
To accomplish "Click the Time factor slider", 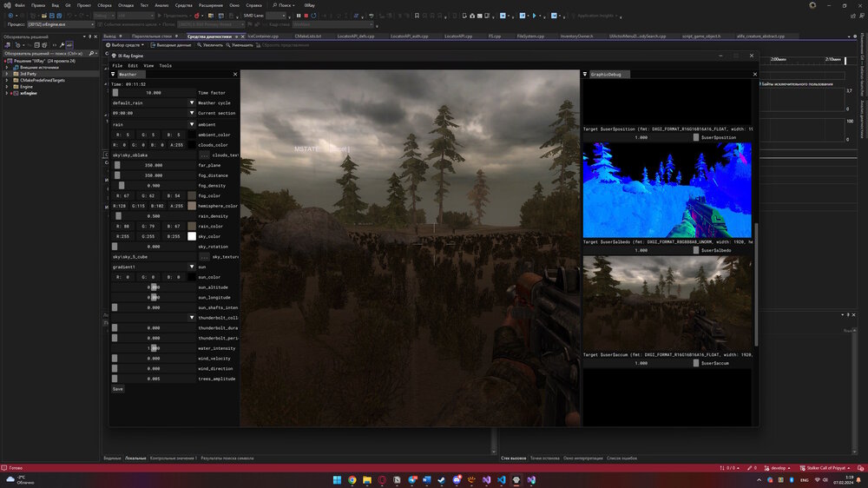I will tap(154, 93).
